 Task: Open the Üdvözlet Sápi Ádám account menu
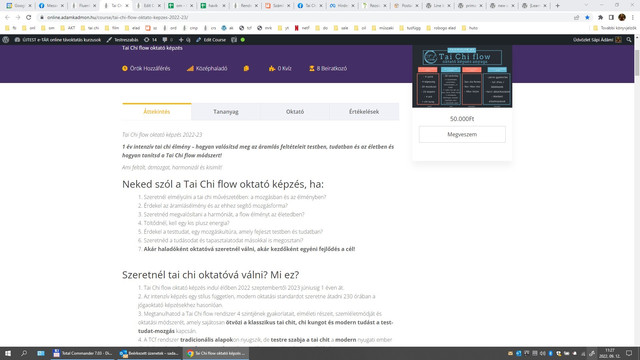[597, 40]
